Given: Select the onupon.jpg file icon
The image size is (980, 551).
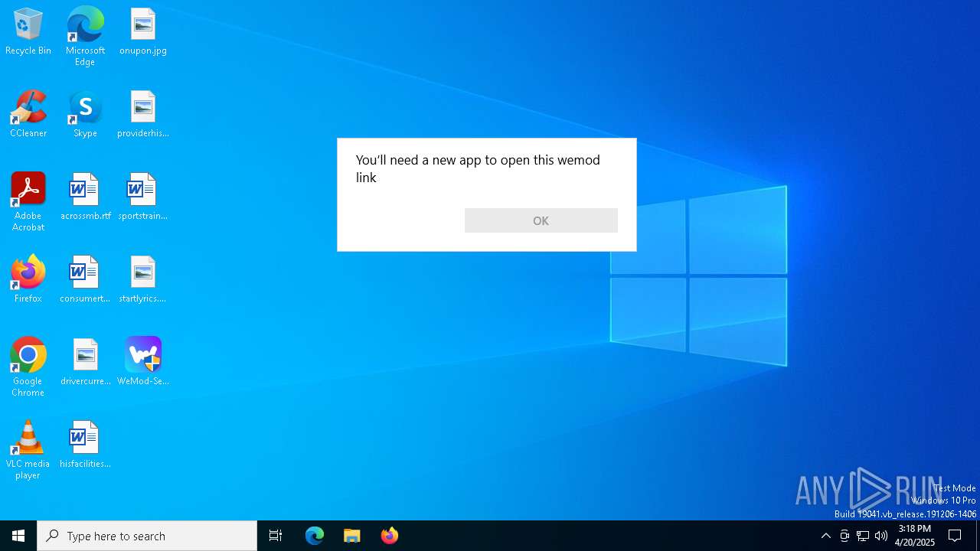Looking at the screenshot, I should click(142, 31).
